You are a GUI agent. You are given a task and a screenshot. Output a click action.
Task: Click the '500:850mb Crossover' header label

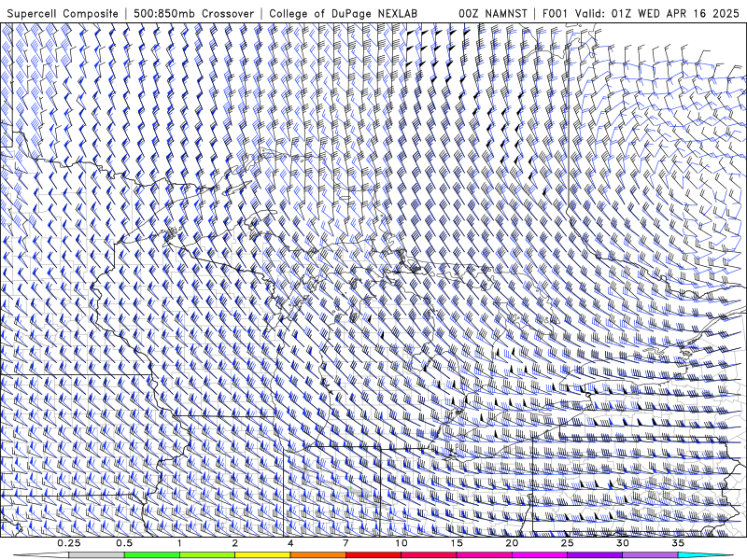pyautogui.click(x=193, y=13)
